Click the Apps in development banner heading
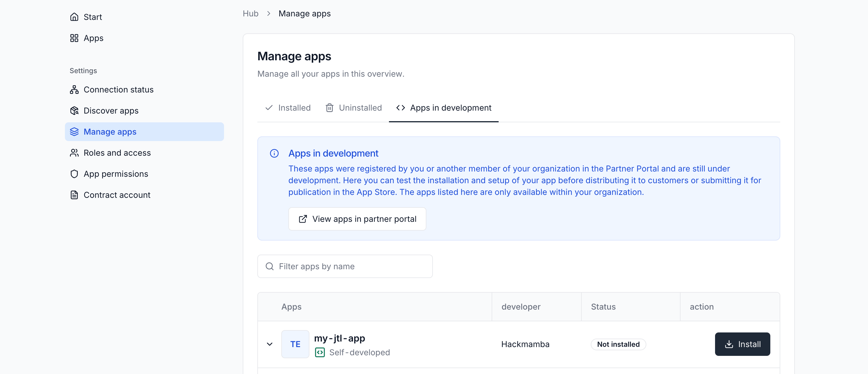Viewport: 868px width, 374px height. (333, 153)
